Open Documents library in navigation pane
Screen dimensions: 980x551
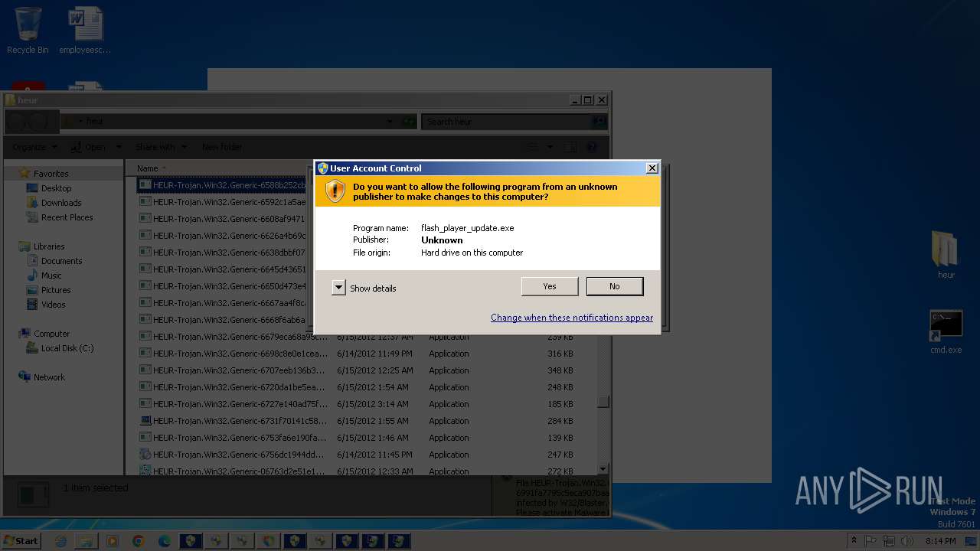(60, 261)
